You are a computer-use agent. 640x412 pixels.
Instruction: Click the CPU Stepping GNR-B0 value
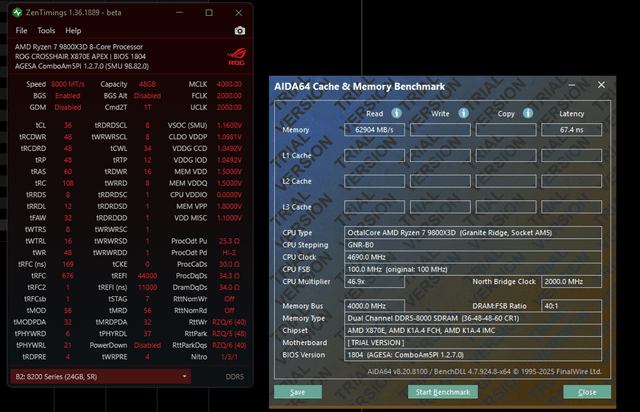pyautogui.click(x=473, y=245)
